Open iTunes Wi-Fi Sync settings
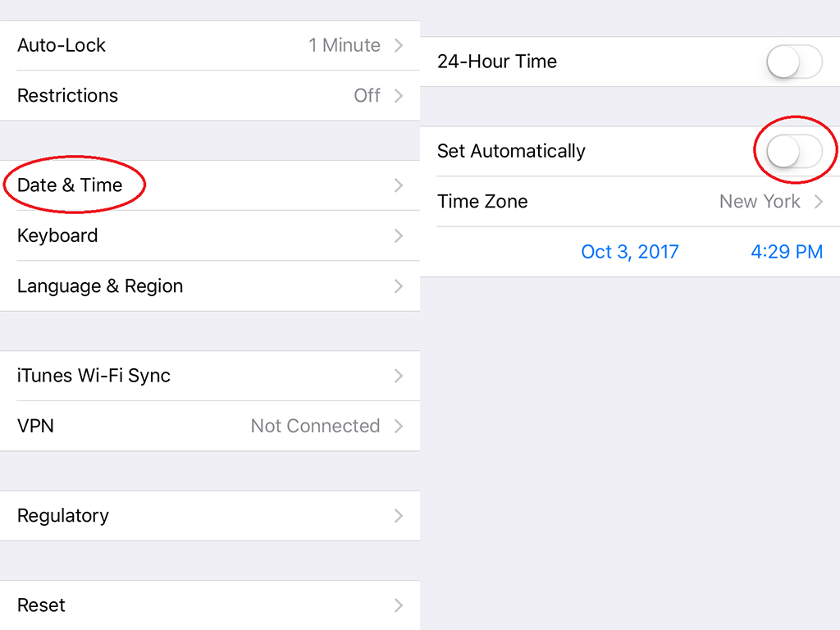 pos(210,376)
